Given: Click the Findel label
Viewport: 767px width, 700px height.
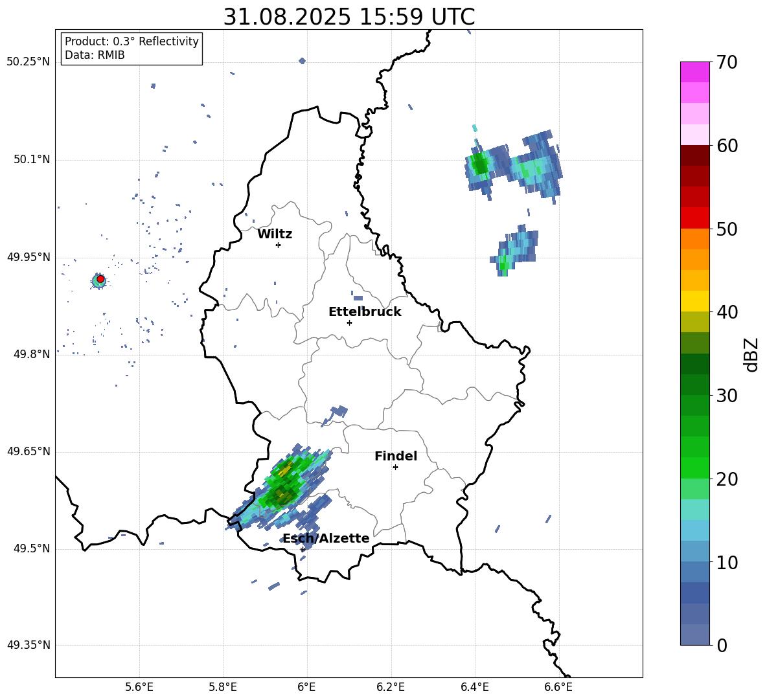Looking at the screenshot, I should click(x=396, y=456).
